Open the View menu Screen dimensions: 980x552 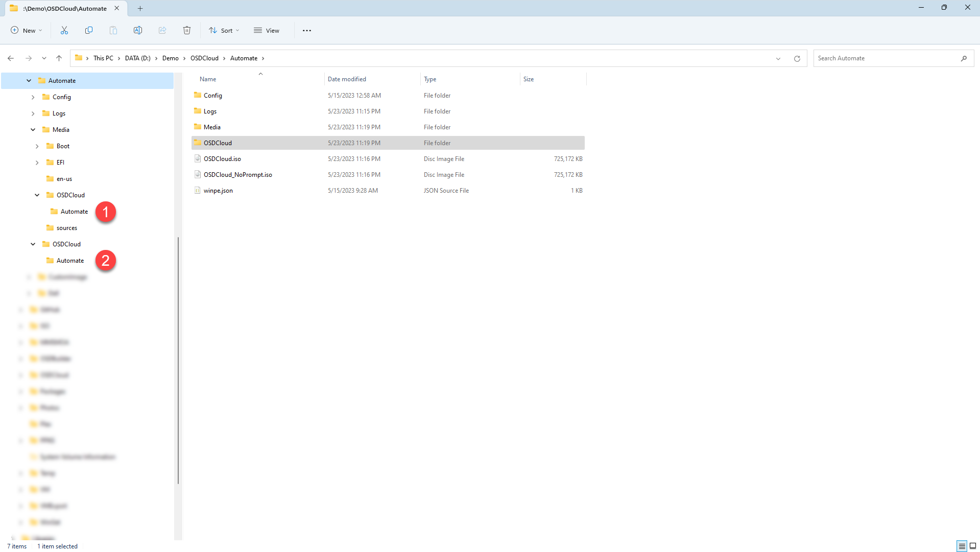(267, 31)
